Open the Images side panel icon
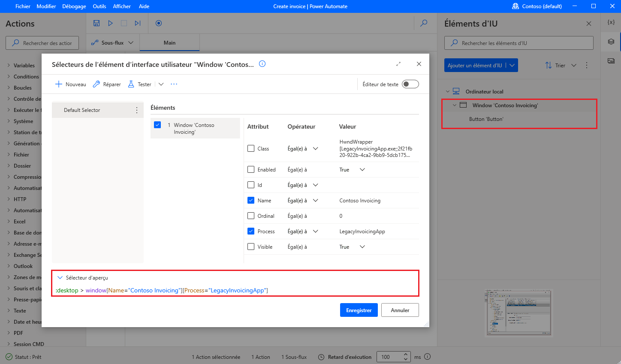Image resolution: width=621 pixels, height=364 pixels. (611, 61)
